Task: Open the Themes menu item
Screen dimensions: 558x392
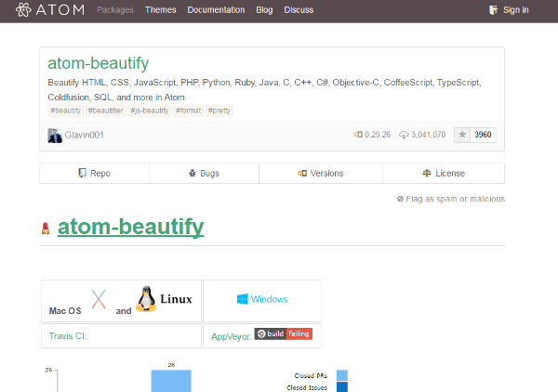Action: [161, 10]
